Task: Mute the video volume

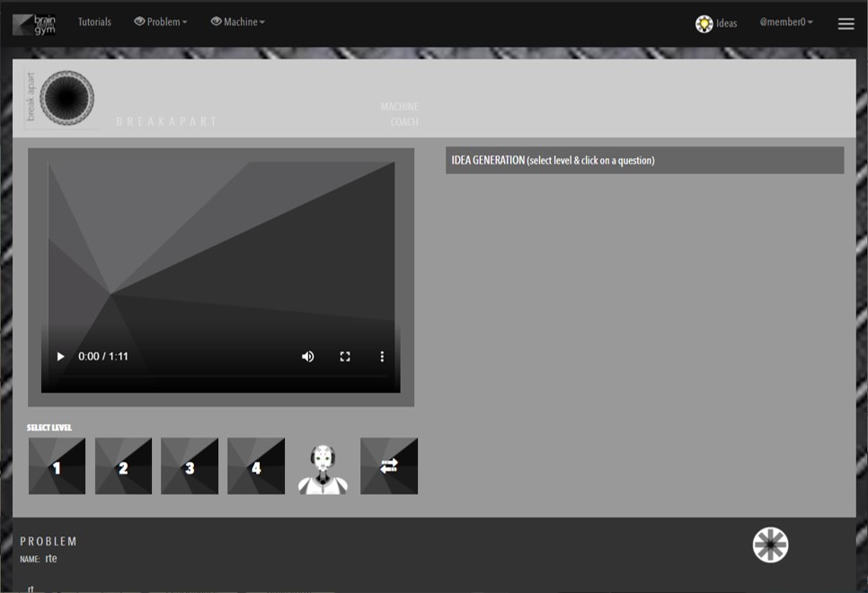Action: coord(308,357)
